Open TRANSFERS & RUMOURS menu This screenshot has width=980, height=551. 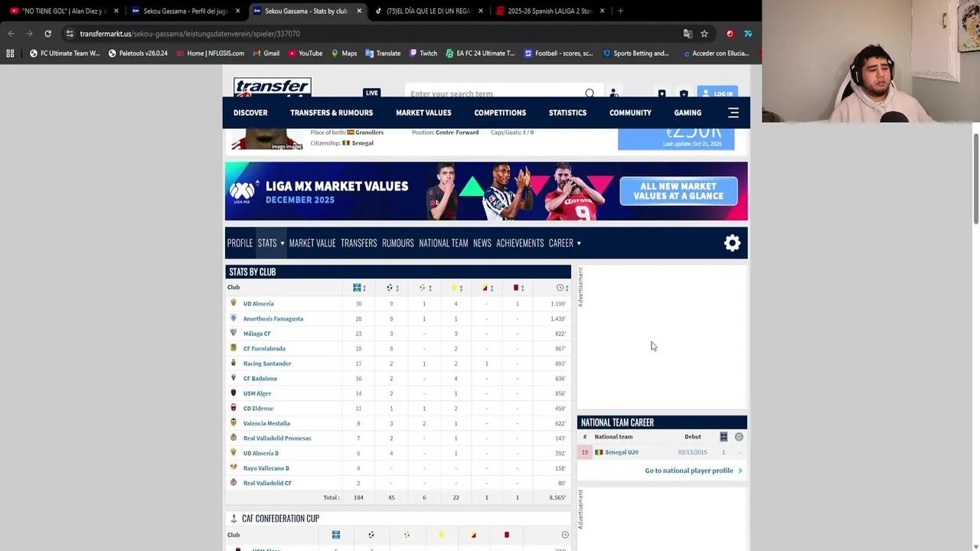[332, 113]
